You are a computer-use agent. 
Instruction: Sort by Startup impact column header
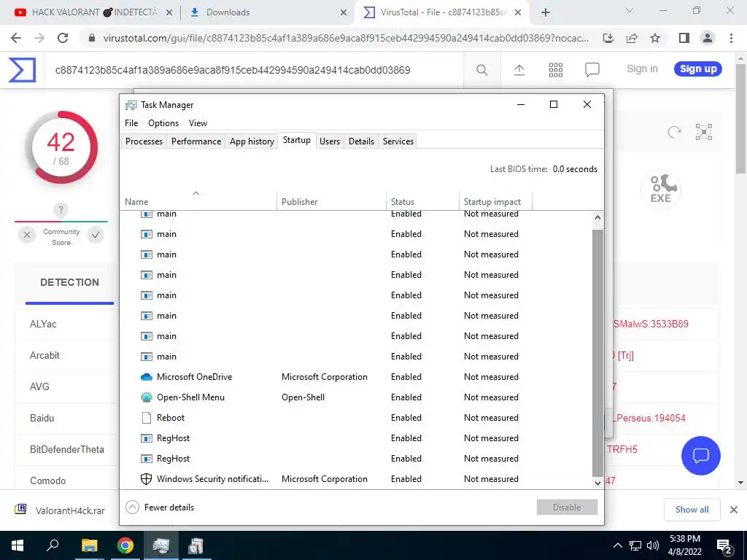[495, 201]
